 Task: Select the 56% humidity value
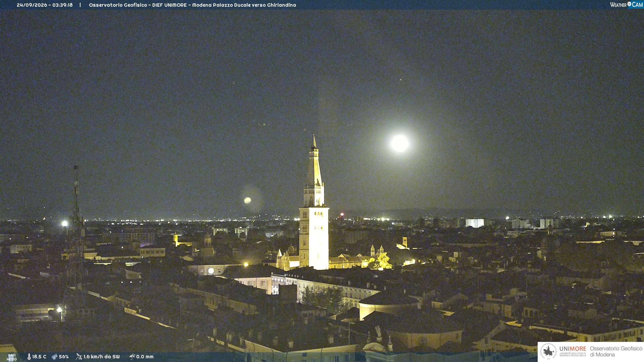(x=64, y=357)
